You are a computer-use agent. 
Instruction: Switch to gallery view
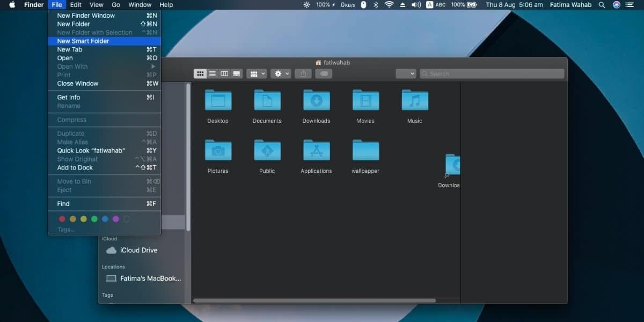236,74
